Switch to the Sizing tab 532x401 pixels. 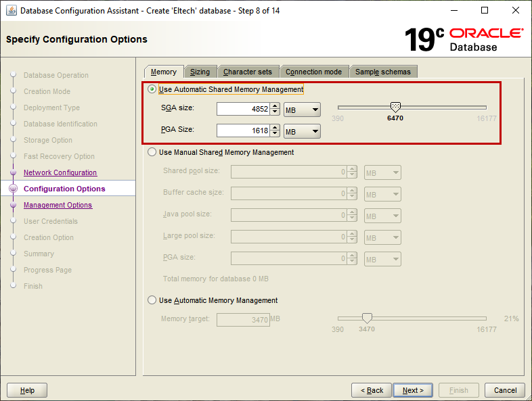click(200, 72)
